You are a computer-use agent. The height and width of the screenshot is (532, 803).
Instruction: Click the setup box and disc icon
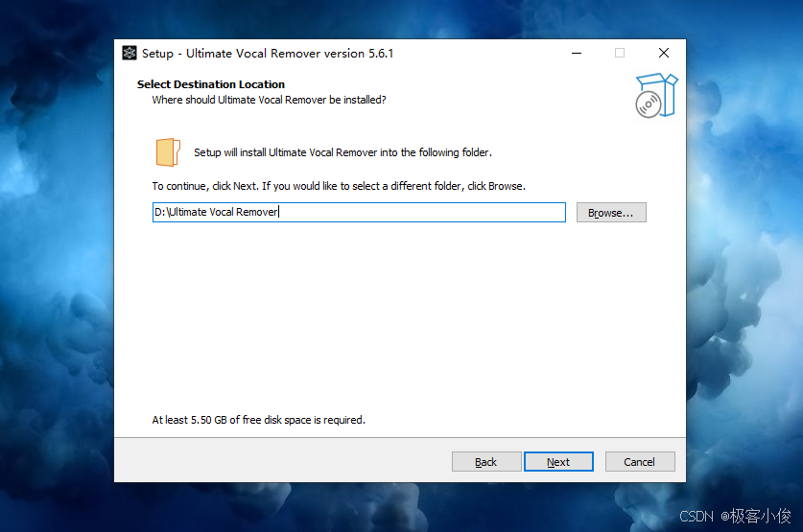coord(656,95)
